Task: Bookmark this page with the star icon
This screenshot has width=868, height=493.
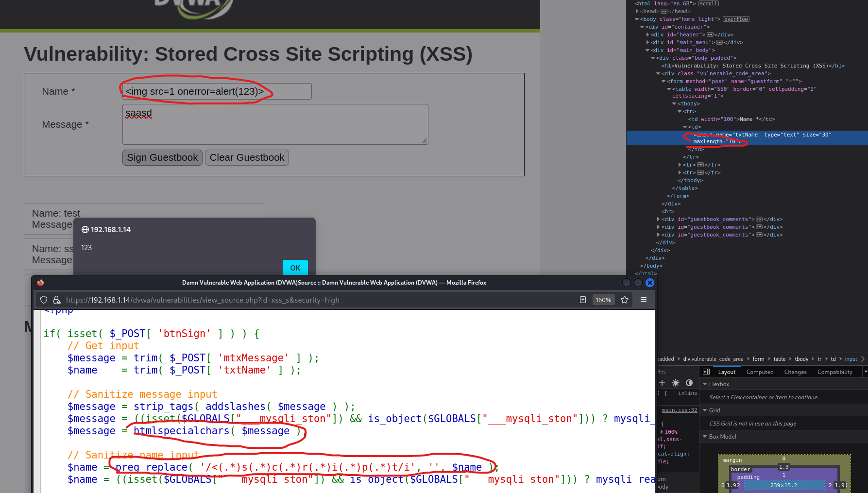Action: [625, 300]
